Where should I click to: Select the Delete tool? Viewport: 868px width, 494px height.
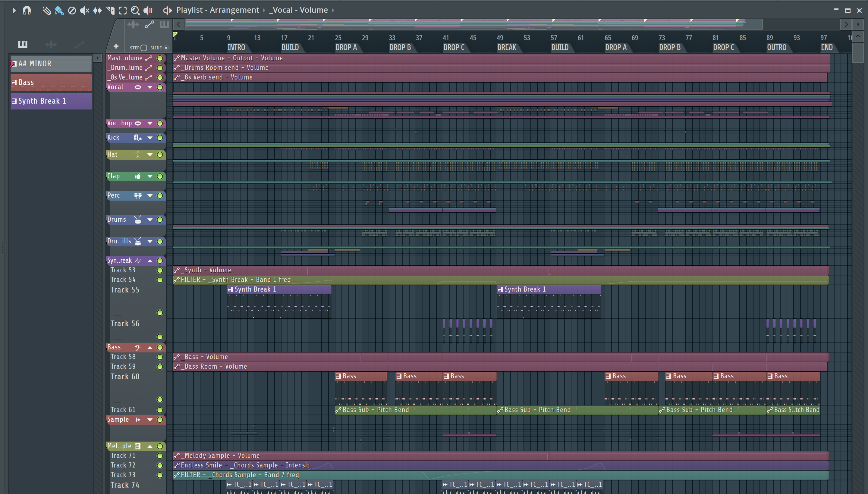click(72, 11)
